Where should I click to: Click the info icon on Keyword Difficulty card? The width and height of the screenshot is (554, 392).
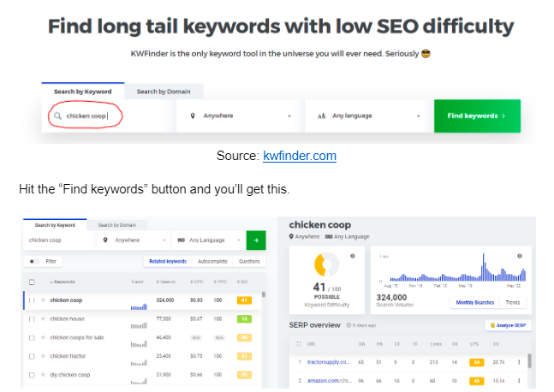pyautogui.click(x=353, y=256)
